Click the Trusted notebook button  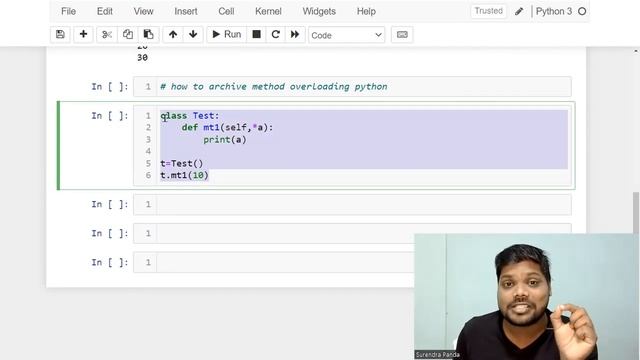pyautogui.click(x=489, y=11)
